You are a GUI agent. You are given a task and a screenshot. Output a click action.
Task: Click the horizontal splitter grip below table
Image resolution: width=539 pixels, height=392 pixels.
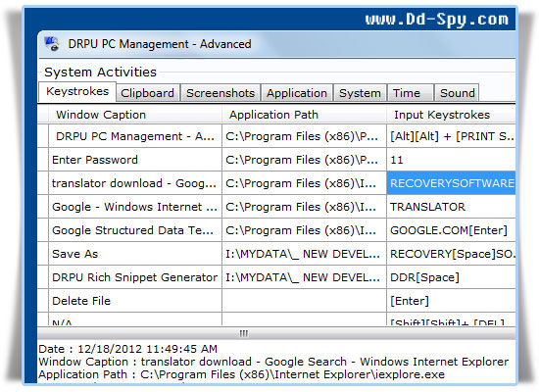click(x=244, y=333)
